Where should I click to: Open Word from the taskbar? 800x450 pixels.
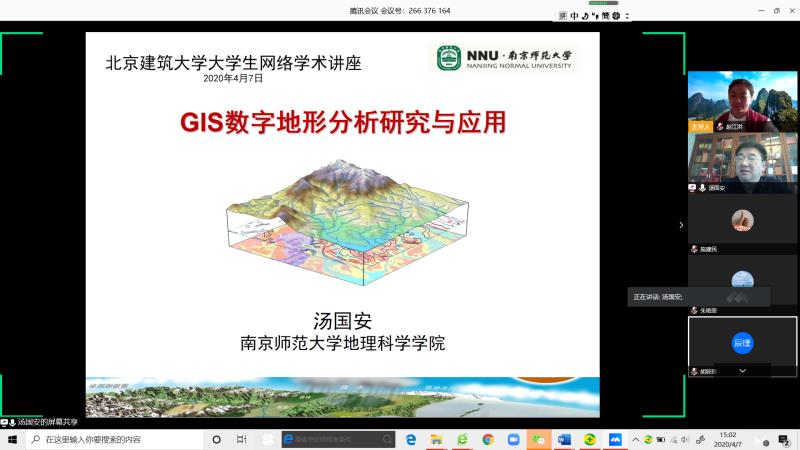coord(564,439)
